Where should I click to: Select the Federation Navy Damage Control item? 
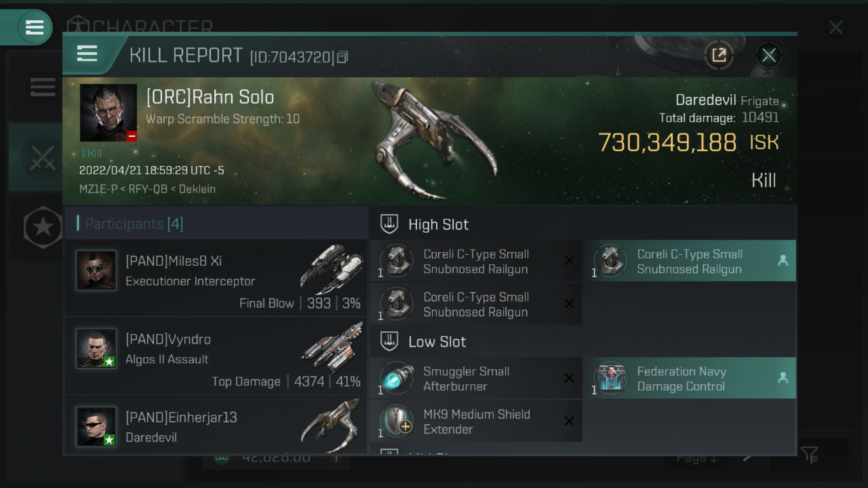[x=690, y=379]
